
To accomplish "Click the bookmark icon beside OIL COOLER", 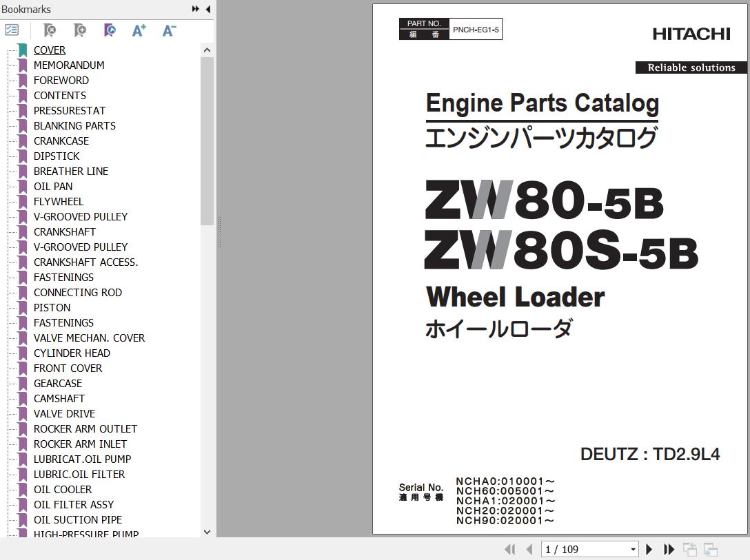I will 23,490.
